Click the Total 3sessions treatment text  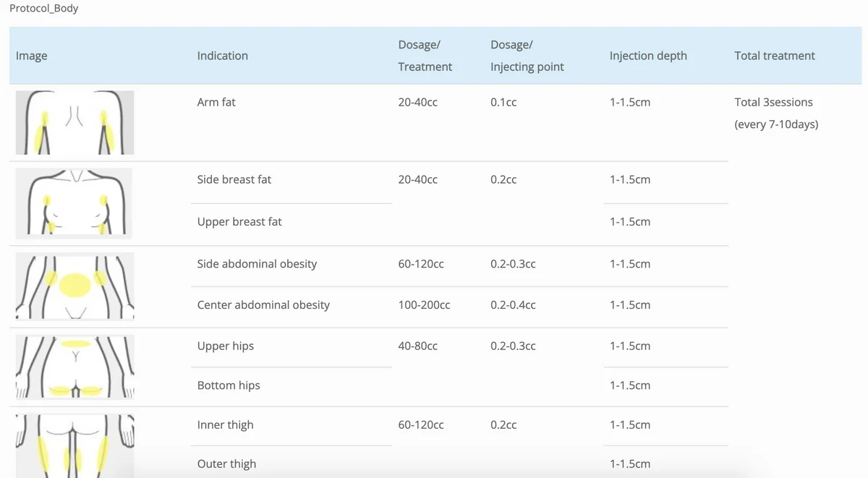[773, 102]
